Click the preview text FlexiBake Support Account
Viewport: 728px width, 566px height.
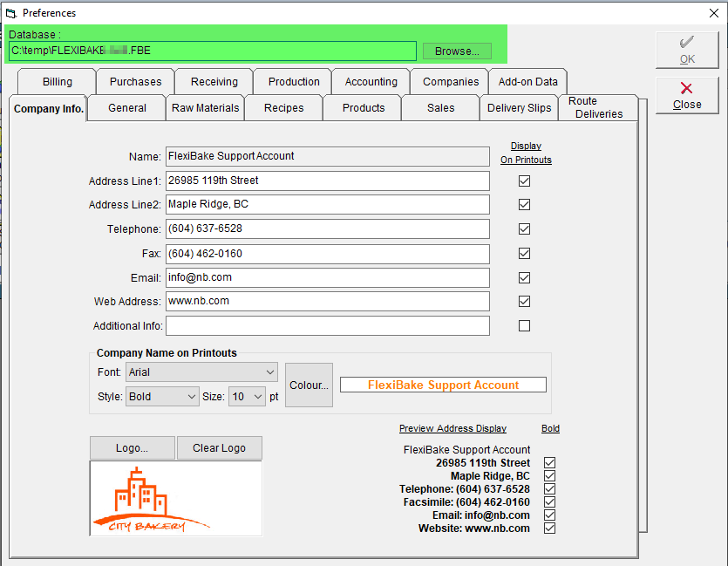tap(466, 450)
